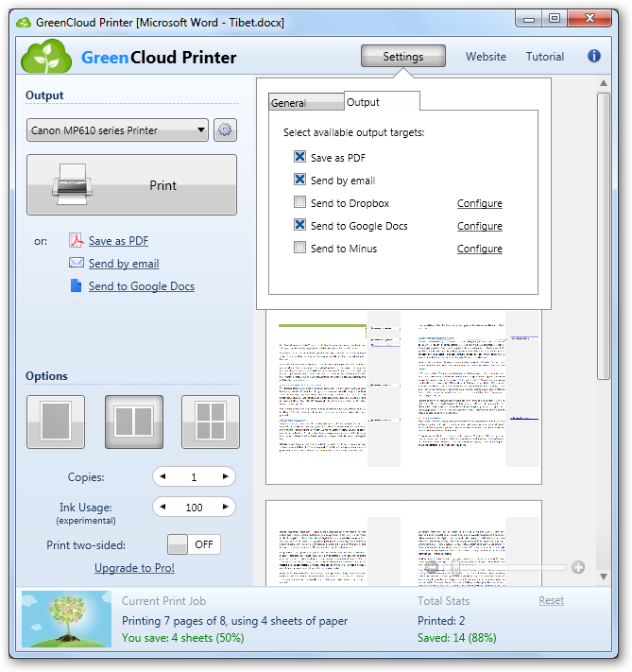The width and height of the screenshot is (632, 672).
Task: Click Send by email link
Action: 124,264
